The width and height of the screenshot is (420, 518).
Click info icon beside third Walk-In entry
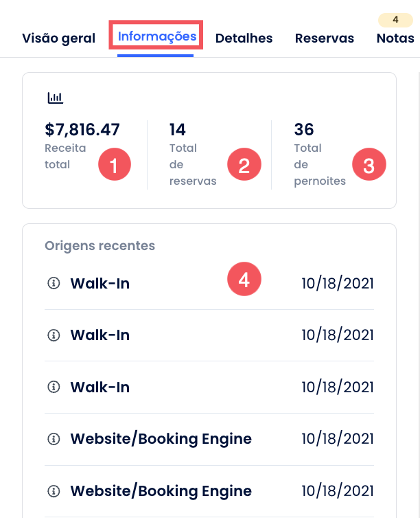[x=53, y=387]
